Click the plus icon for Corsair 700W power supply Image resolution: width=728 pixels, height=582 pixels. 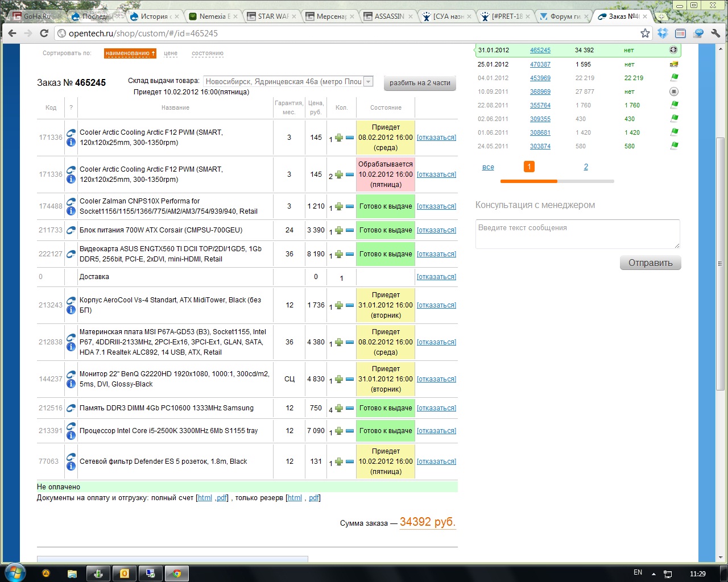point(339,231)
